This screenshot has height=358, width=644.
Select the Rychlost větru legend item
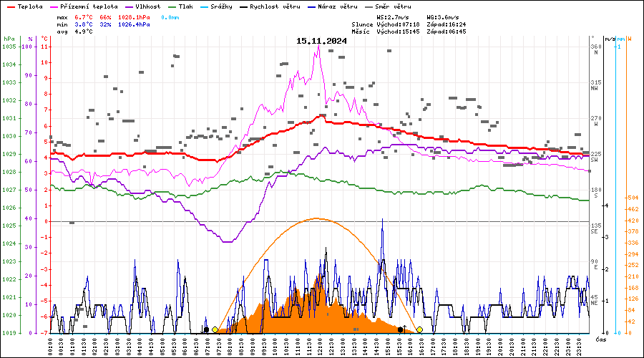tap(269, 6)
